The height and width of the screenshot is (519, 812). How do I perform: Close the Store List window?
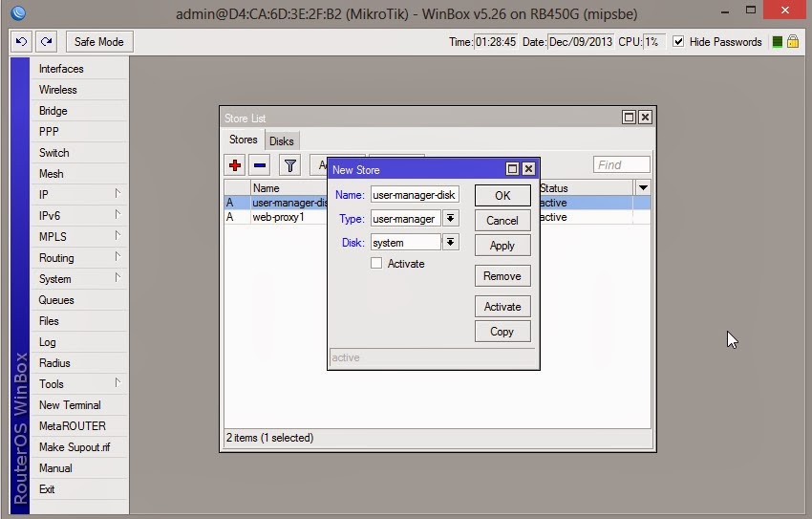645,117
